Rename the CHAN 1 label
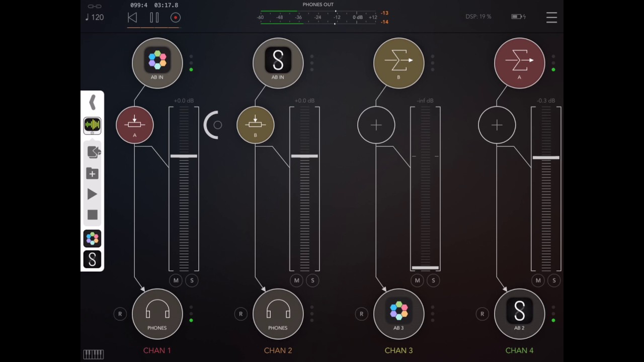 (x=157, y=350)
